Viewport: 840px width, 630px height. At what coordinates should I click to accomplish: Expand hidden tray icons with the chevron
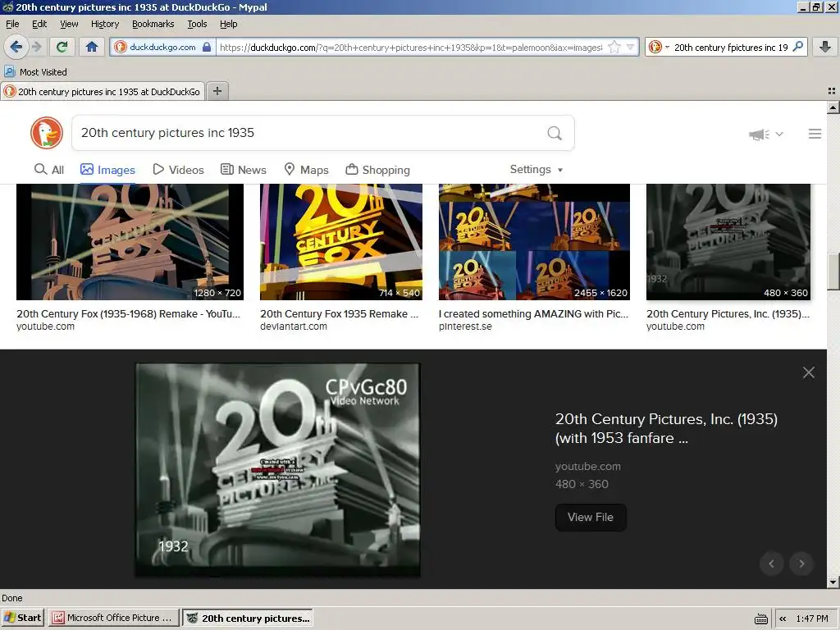(783, 619)
